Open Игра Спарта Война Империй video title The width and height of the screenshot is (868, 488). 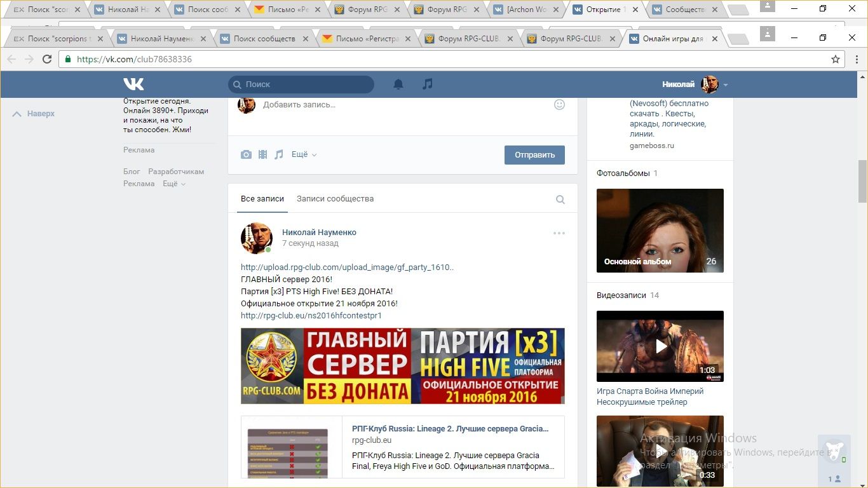pyautogui.click(x=650, y=396)
